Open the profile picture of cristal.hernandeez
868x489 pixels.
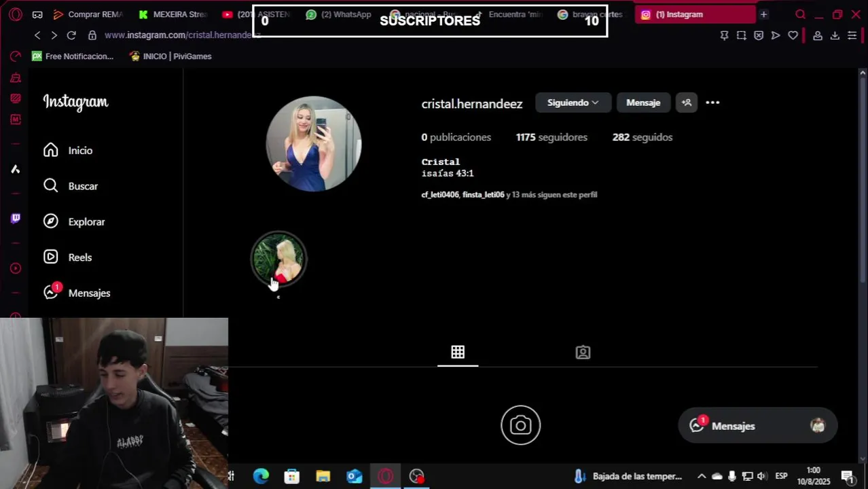pyautogui.click(x=313, y=144)
